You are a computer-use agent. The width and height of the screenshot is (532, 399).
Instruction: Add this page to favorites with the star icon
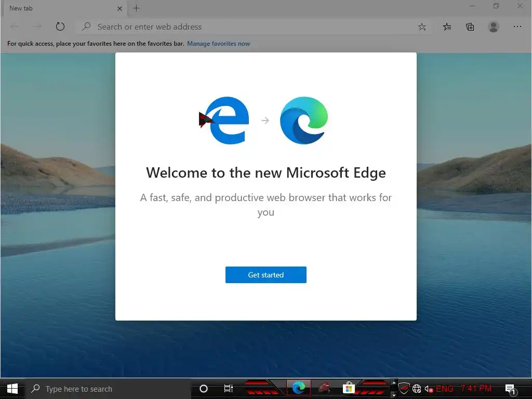coord(422,27)
